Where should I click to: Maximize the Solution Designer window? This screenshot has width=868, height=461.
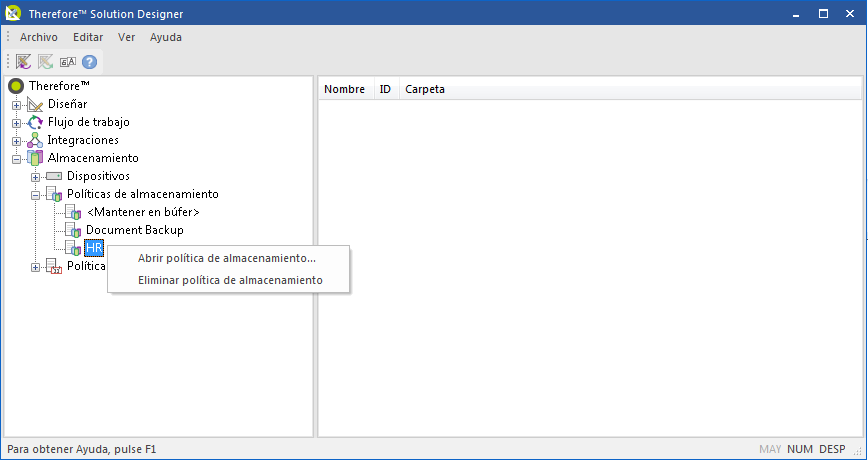(823, 14)
